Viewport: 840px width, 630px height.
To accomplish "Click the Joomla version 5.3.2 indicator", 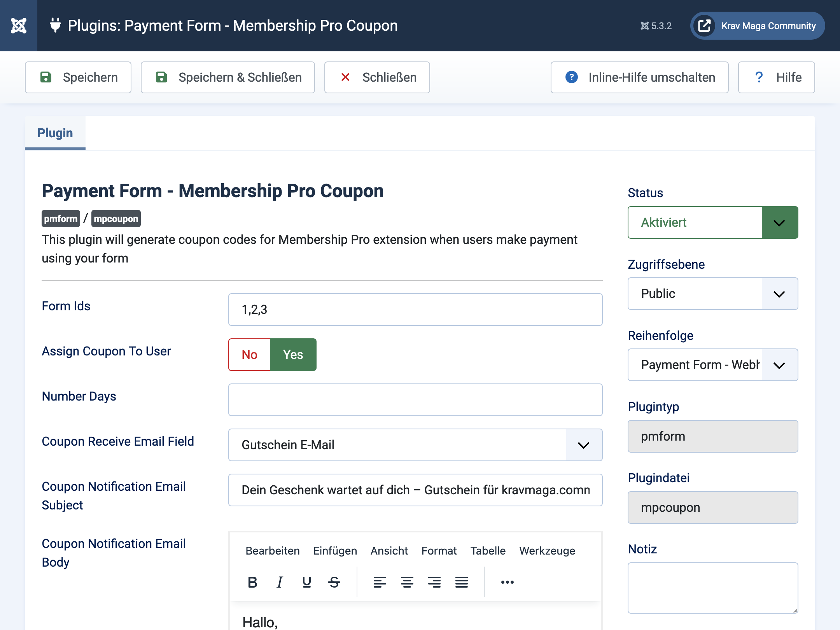I will (656, 26).
